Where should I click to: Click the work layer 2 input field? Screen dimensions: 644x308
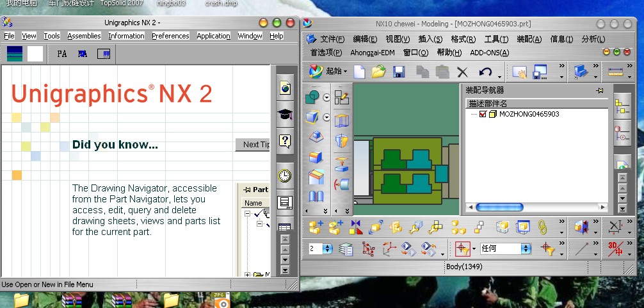pyautogui.click(x=316, y=248)
